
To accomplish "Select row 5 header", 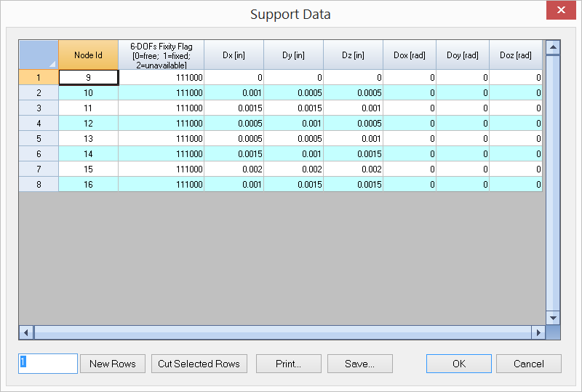I will [x=39, y=138].
